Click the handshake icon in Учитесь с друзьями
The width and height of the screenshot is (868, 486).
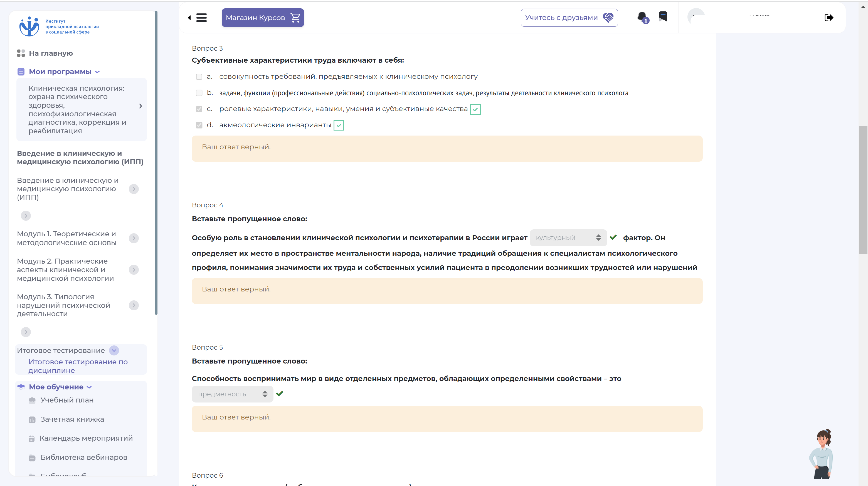(x=608, y=18)
